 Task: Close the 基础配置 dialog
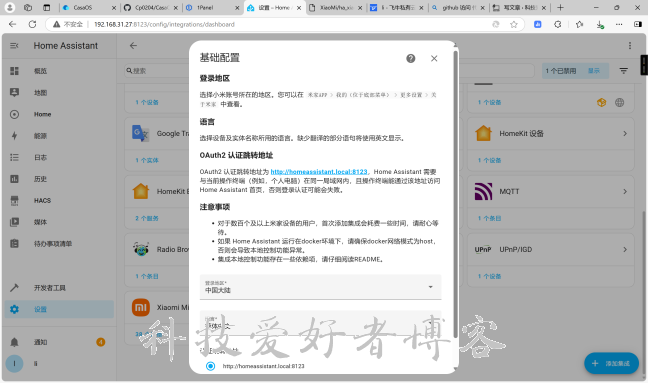click(x=434, y=58)
